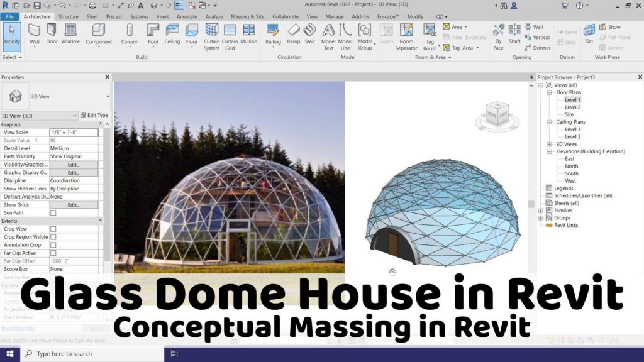Toggle Crop Region Visible checkbox
Screen dimensions: 644x362
pyautogui.click(x=53, y=237)
